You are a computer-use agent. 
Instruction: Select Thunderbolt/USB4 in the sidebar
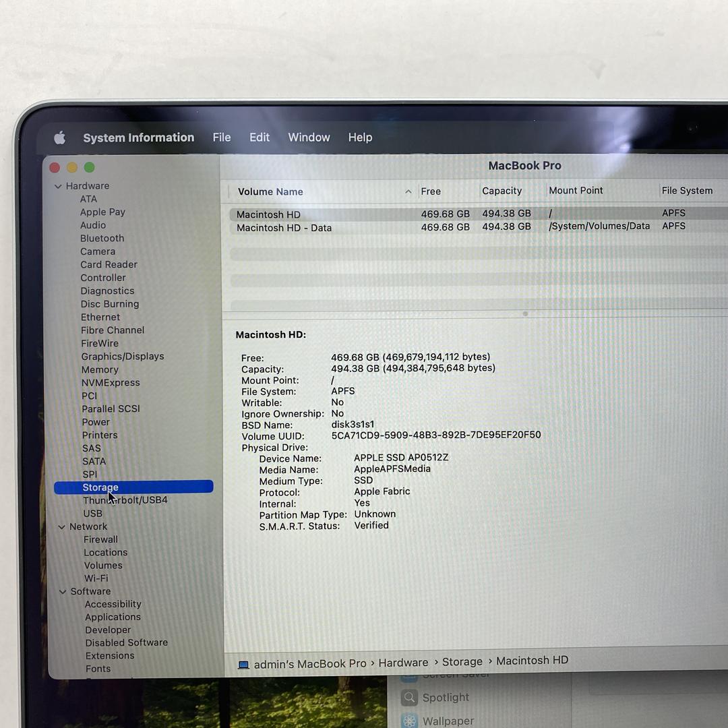click(125, 500)
